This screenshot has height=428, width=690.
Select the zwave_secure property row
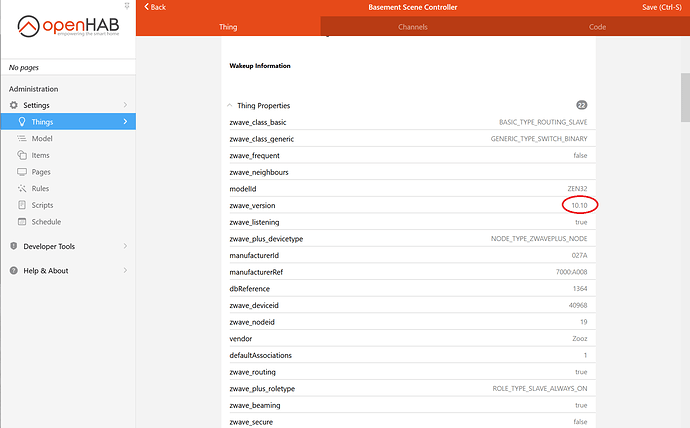[x=408, y=421]
